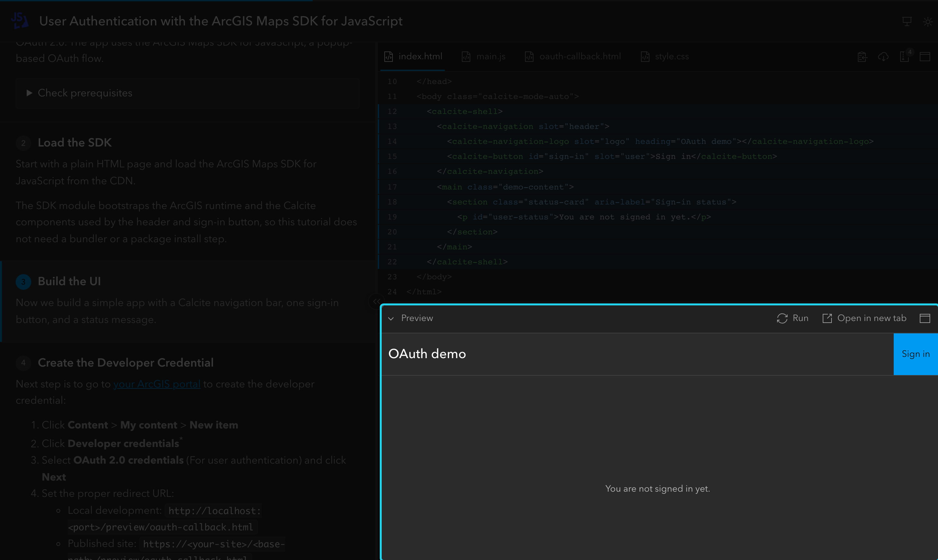Start presentation mode via projector-screen icon
This screenshot has width=938, height=560.
(907, 21)
